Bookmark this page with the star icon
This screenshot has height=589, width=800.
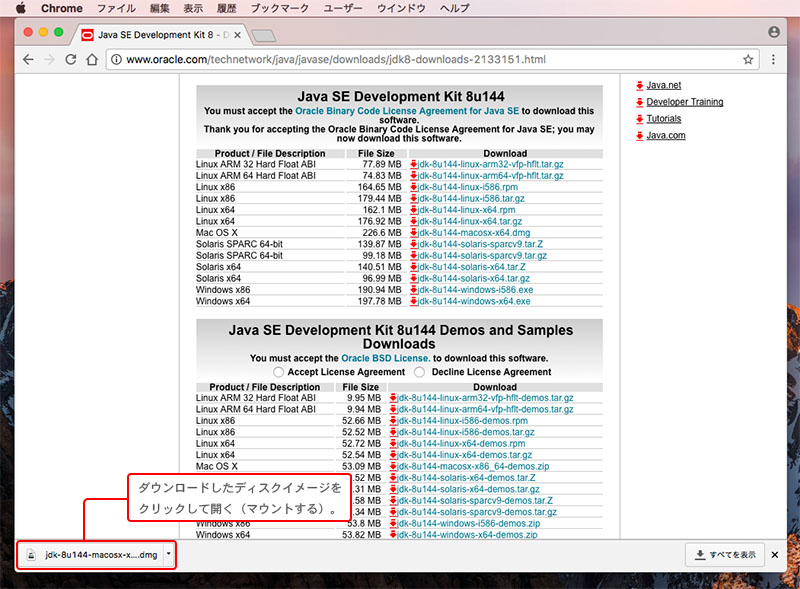[x=748, y=60]
